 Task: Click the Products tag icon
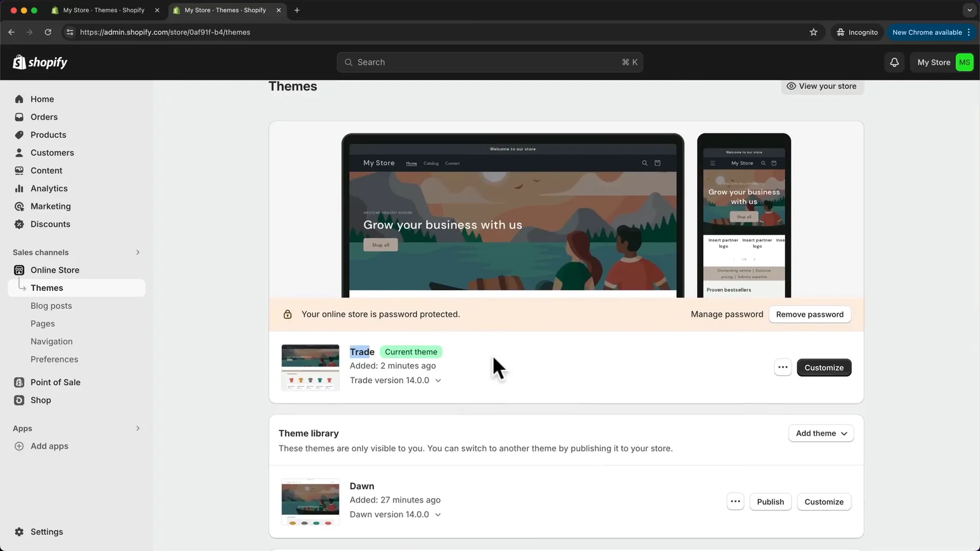tap(19, 135)
